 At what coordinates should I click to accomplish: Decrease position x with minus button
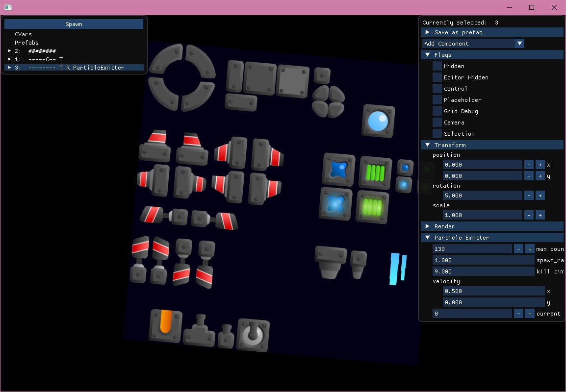pyautogui.click(x=529, y=165)
